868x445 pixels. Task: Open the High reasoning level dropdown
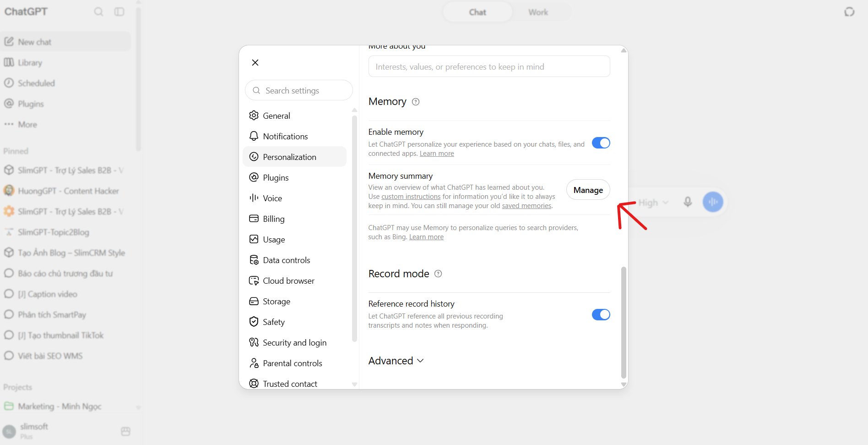tap(653, 202)
